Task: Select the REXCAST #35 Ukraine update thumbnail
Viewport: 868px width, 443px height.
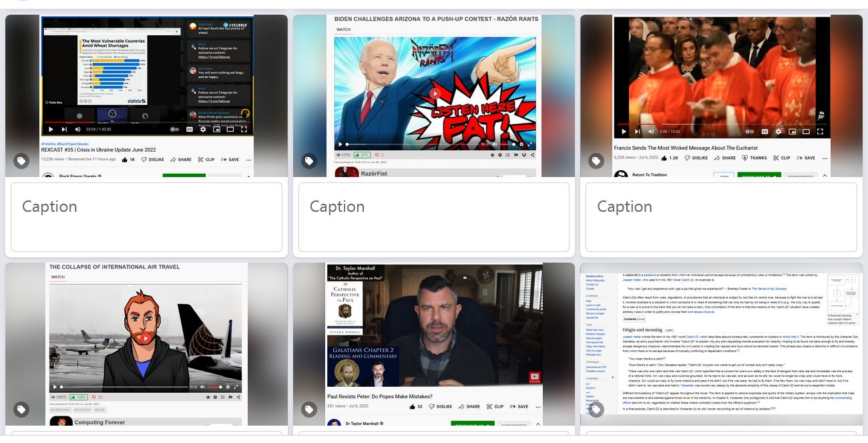Action: [146, 96]
